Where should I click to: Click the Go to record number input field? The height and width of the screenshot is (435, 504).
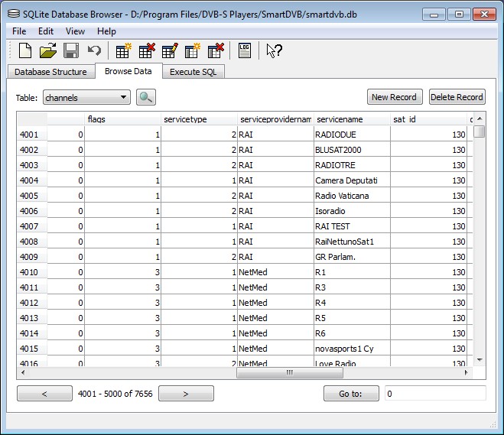[x=435, y=394]
